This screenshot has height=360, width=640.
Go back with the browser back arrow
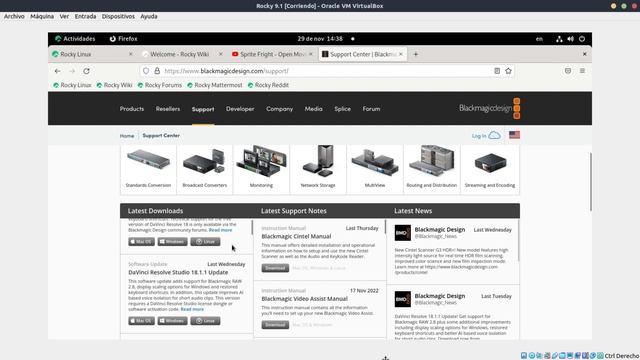(x=58, y=71)
